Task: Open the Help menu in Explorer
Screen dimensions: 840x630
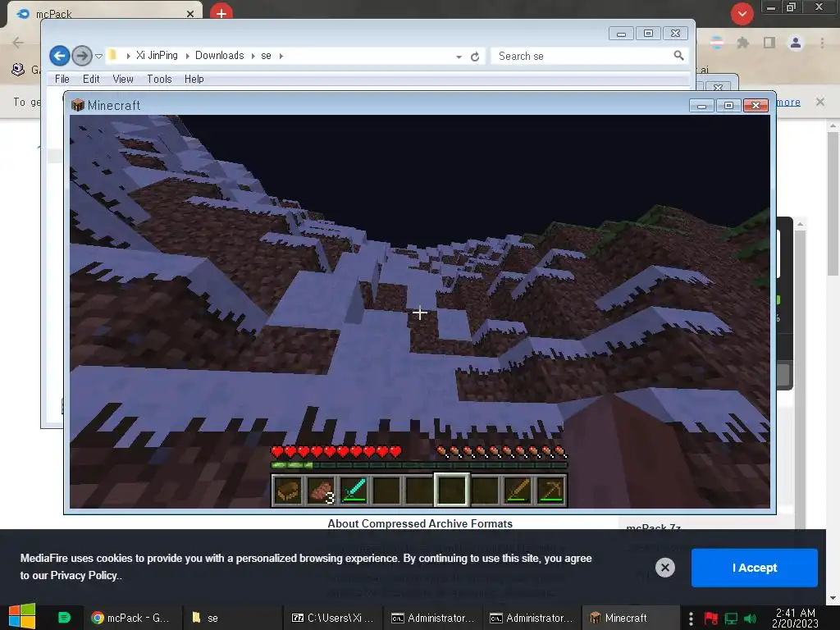Action: click(194, 79)
